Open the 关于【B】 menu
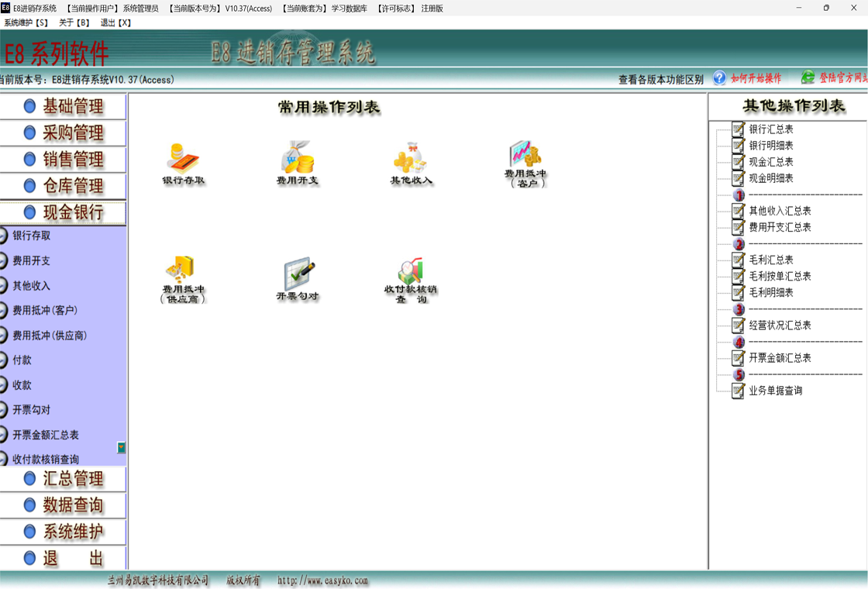 [74, 23]
